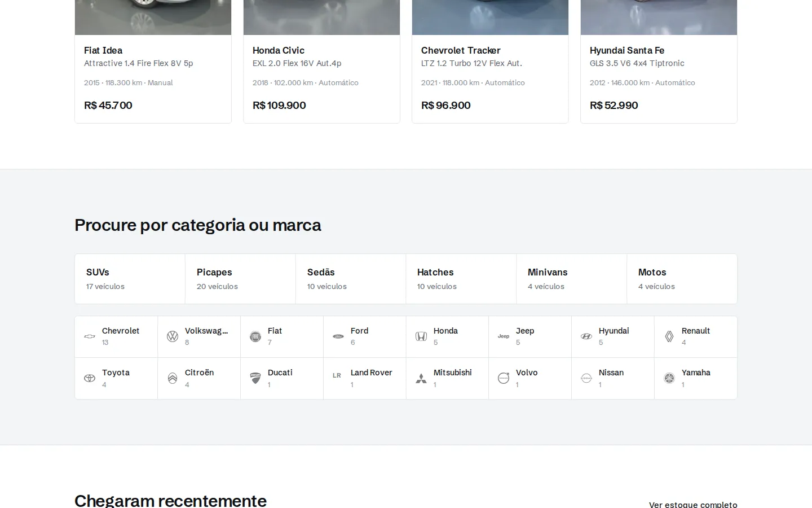Click the Honda logo icon
Screen dimensions: 812x508
[421, 336]
